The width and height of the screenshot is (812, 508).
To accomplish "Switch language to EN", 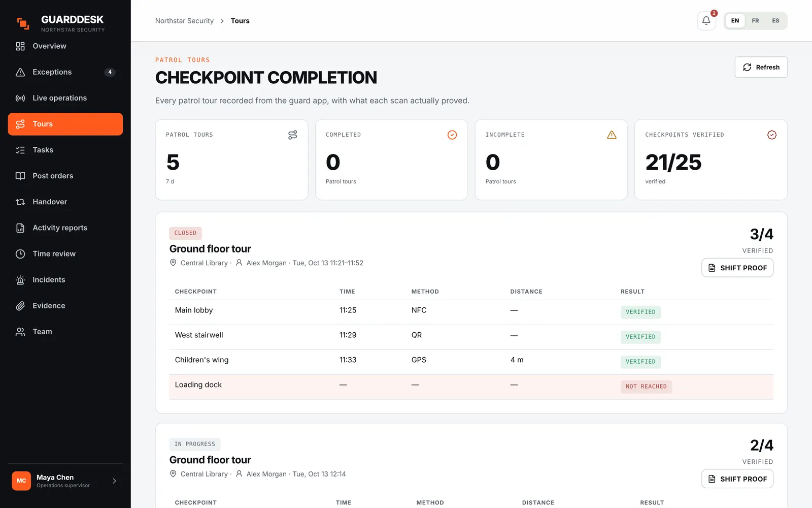I will click(x=735, y=21).
